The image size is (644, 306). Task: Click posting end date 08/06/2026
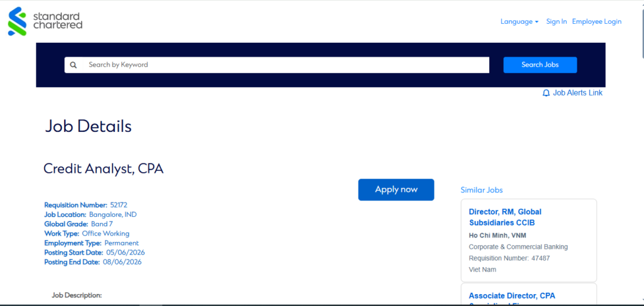[x=122, y=262]
